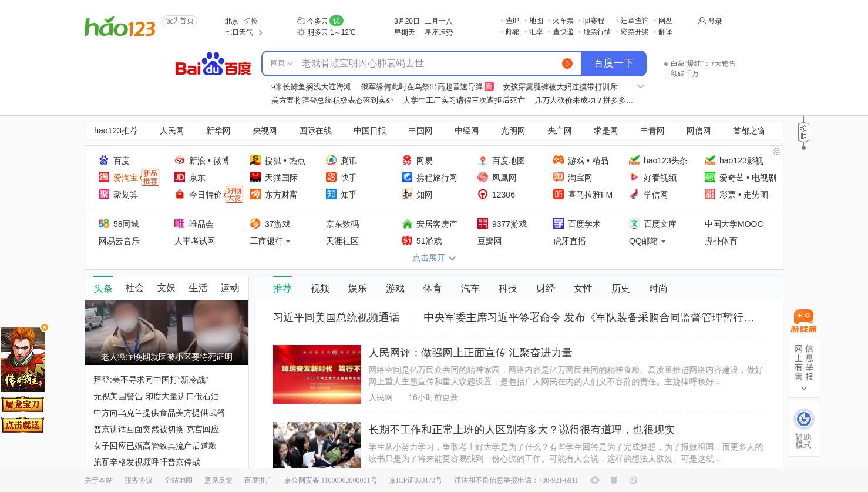Viewport: 868px width, 492px height.
Task: Open the 58同城 icon
Action: [x=104, y=223]
